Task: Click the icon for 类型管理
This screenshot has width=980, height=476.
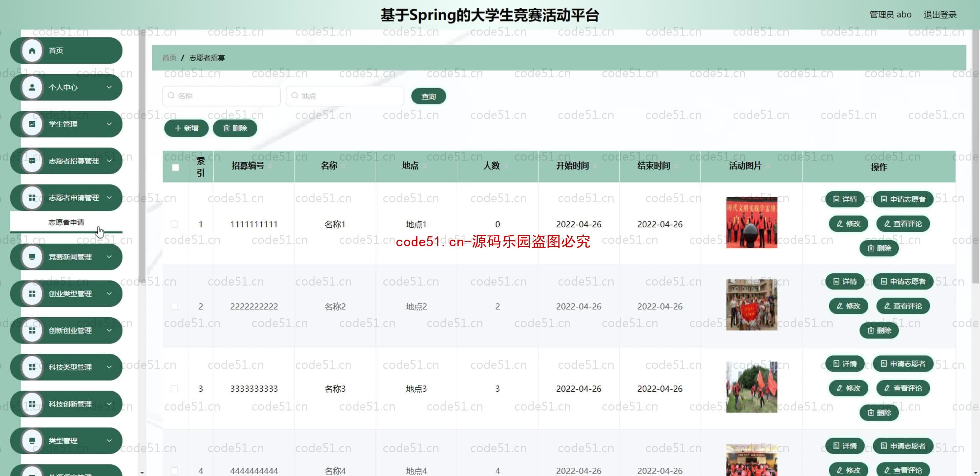Action: click(x=32, y=441)
